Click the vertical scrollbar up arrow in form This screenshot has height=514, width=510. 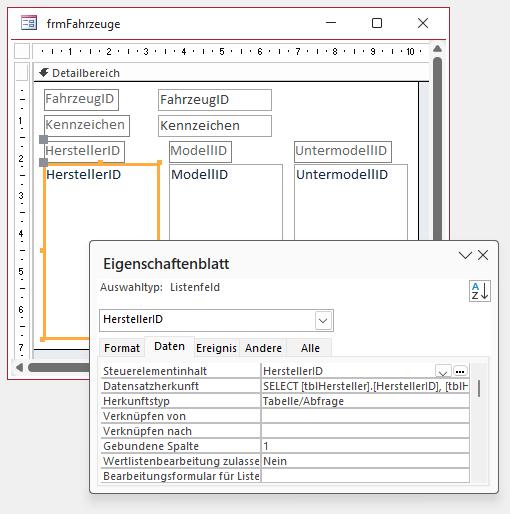click(x=438, y=49)
